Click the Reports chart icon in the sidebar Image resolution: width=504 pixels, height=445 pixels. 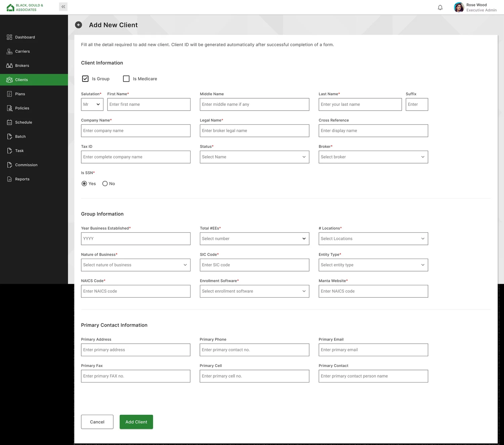pos(9,179)
